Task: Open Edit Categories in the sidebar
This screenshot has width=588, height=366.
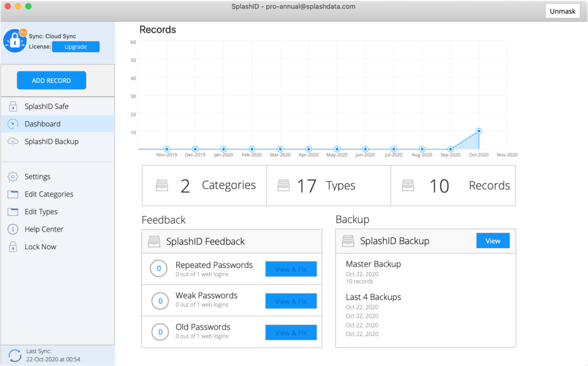Action: tap(49, 194)
